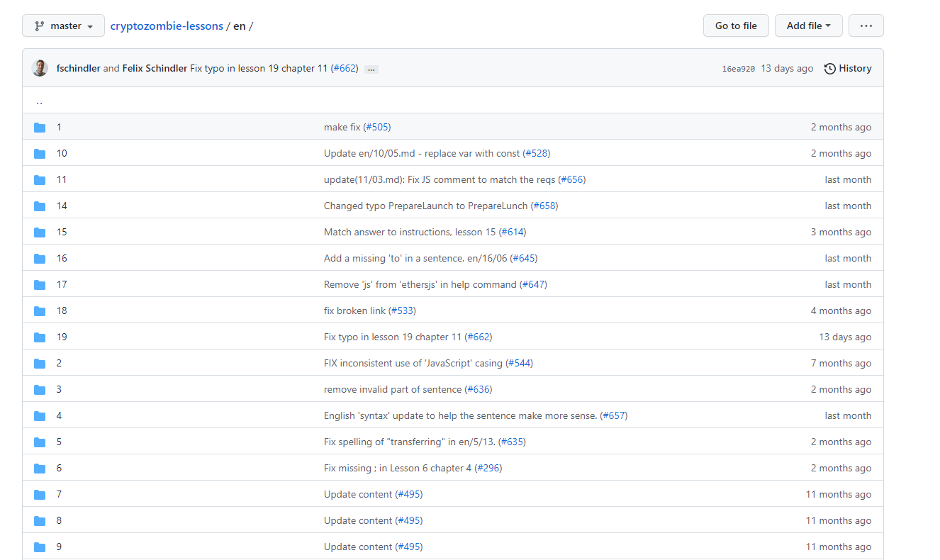This screenshot has height=560, width=940.
Task: Click the folder icon beside directory 5
Action: 40,442
